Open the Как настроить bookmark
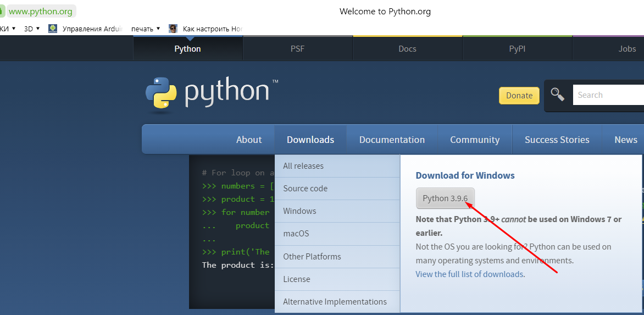The height and width of the screenshot is (315, 644). 213,29
